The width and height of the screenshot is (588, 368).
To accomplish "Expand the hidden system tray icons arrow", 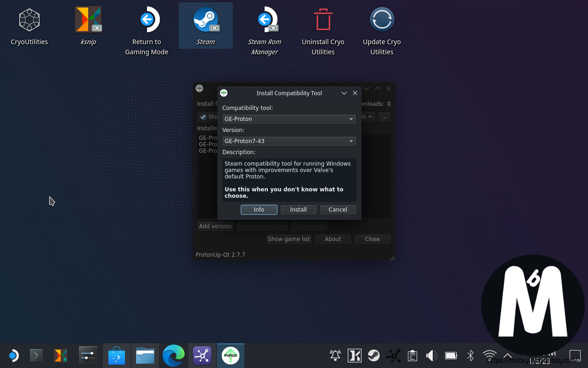I will click(x=508, y=356).
